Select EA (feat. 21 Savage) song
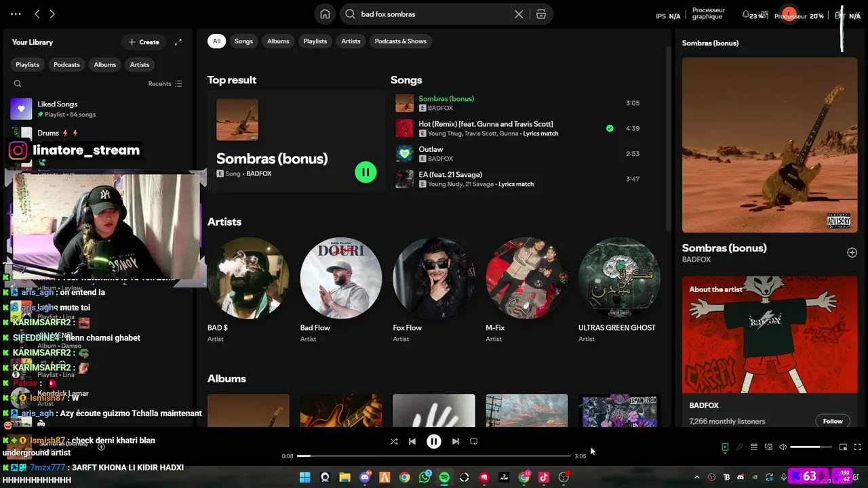 point(519,179)
